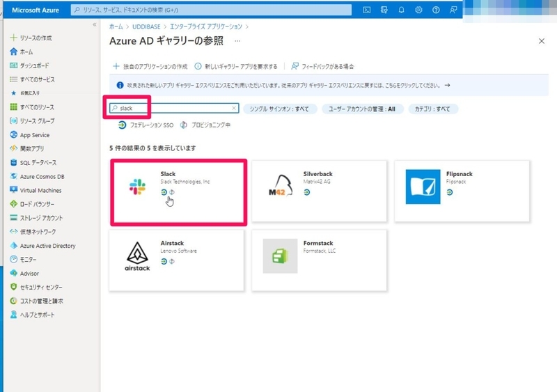Select the Slack app card

tap(178, 192)
